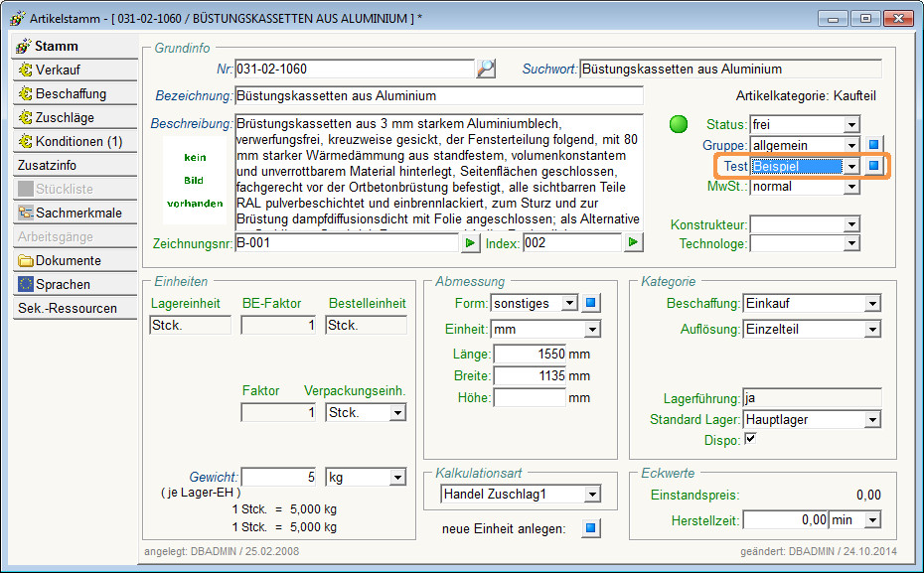924x573 pixels.
Task: Click the magnifier search icon next to Nr.
Action: [486, 69]
